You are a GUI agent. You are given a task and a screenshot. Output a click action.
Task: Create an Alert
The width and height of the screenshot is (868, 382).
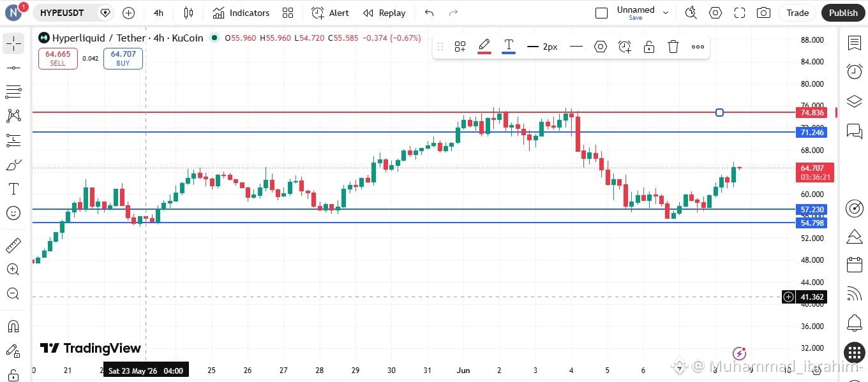330,13
